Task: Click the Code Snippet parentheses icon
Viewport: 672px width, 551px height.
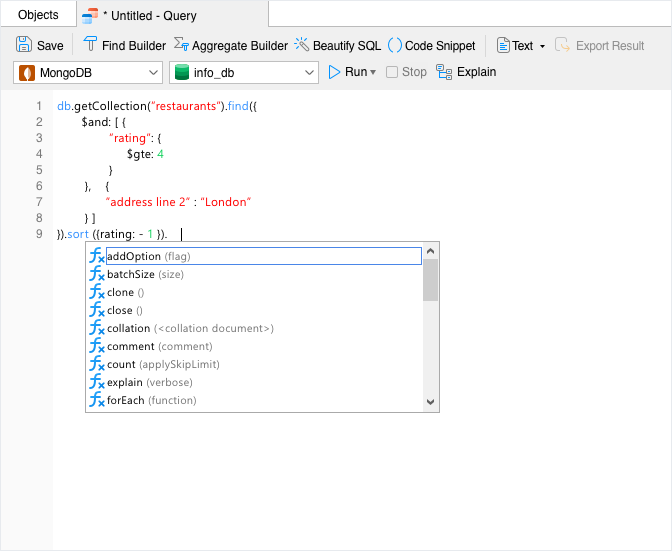Action: coord(395,45)
